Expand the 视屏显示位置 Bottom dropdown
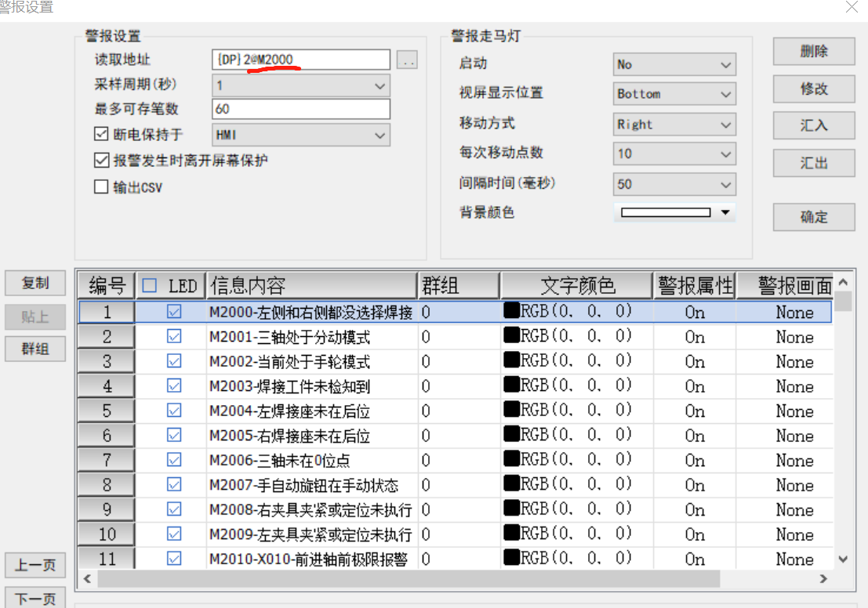 coord(674,94)
